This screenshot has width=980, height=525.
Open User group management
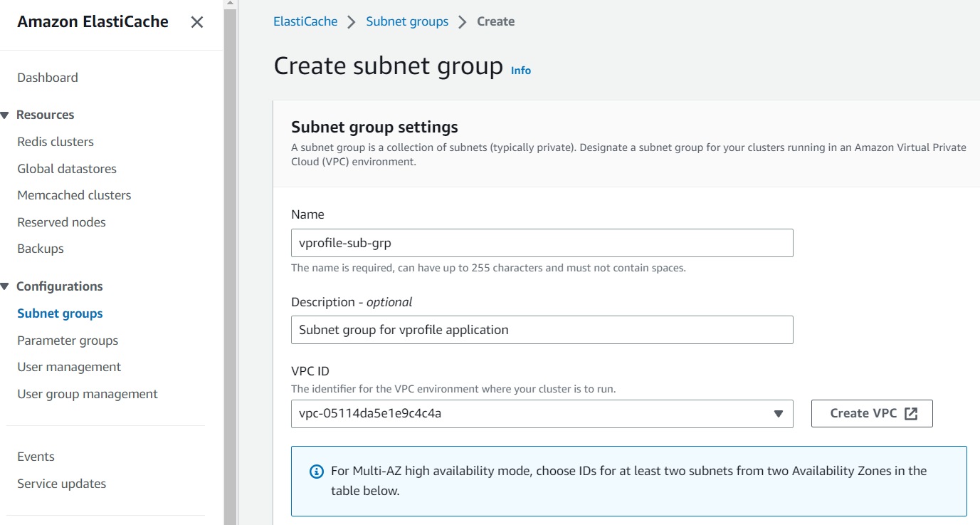(87, 393)
